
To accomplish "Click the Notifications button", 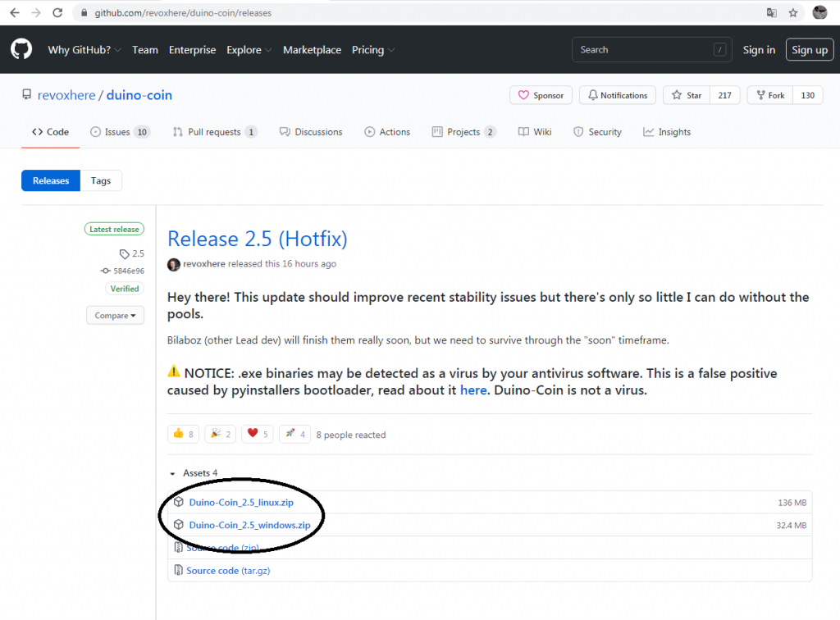I will (618, 95).
